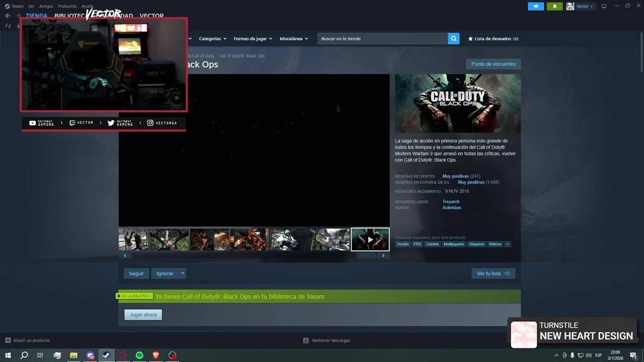The image size is (644, 362).
Task: Click Añadir un producto
Action: [28, 340]
